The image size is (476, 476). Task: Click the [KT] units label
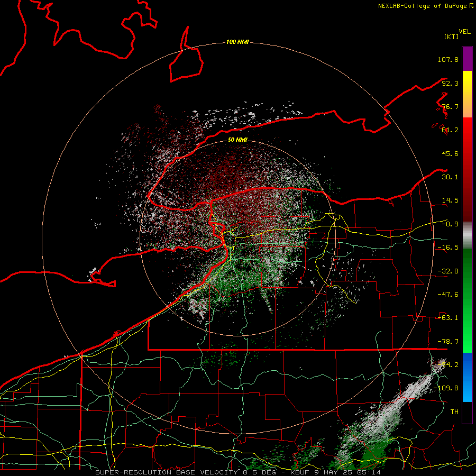(452, 36)
